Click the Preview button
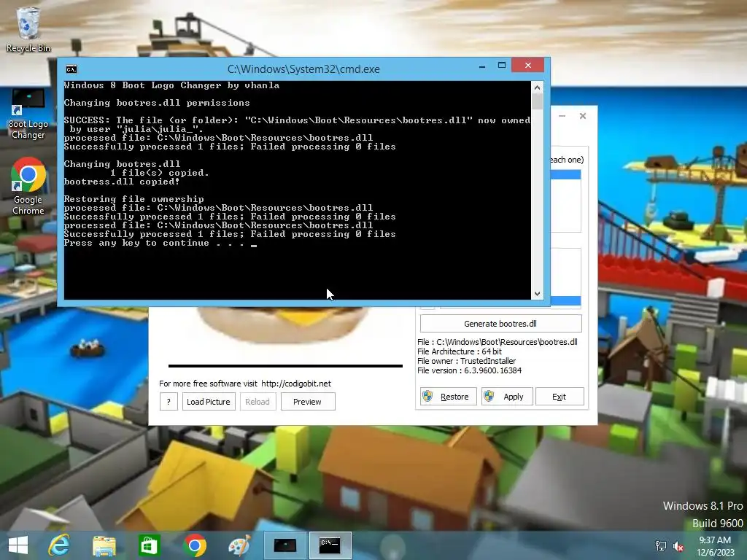Viewport: 747px width, 560px height. [x=308, y=402]
